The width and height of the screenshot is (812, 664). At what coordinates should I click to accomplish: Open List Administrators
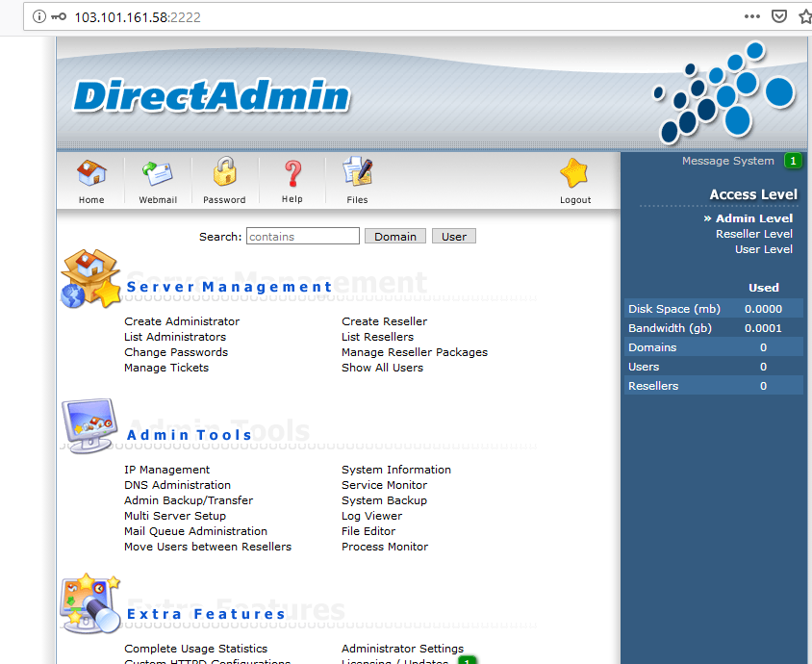[175, 337]
